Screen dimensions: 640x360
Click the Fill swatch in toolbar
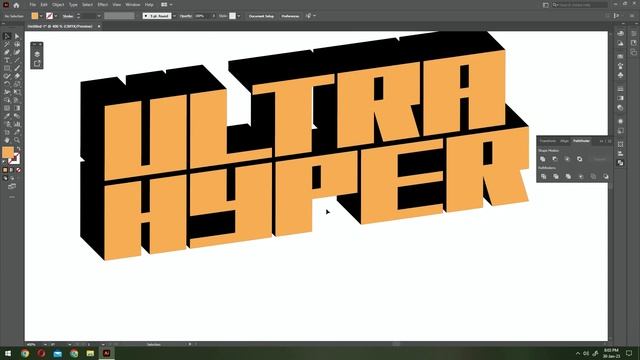[x=8, y=153]
